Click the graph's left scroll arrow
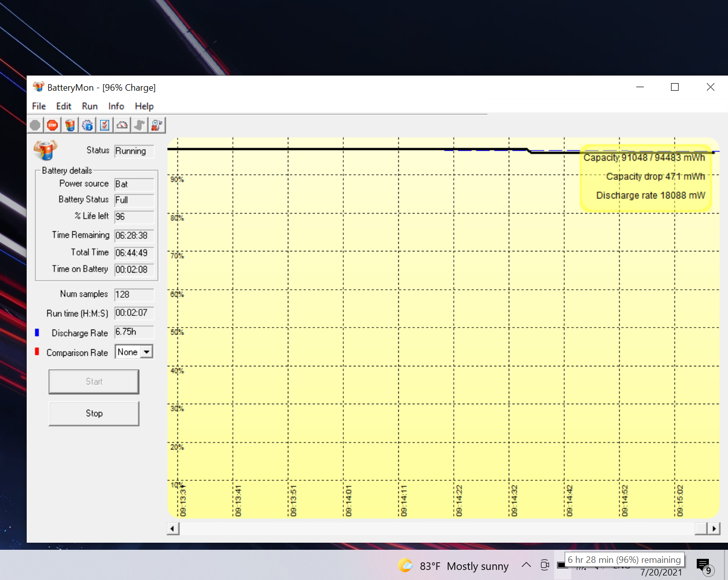Viewport: 728px width, 580px height. click(x=173, y=529)
